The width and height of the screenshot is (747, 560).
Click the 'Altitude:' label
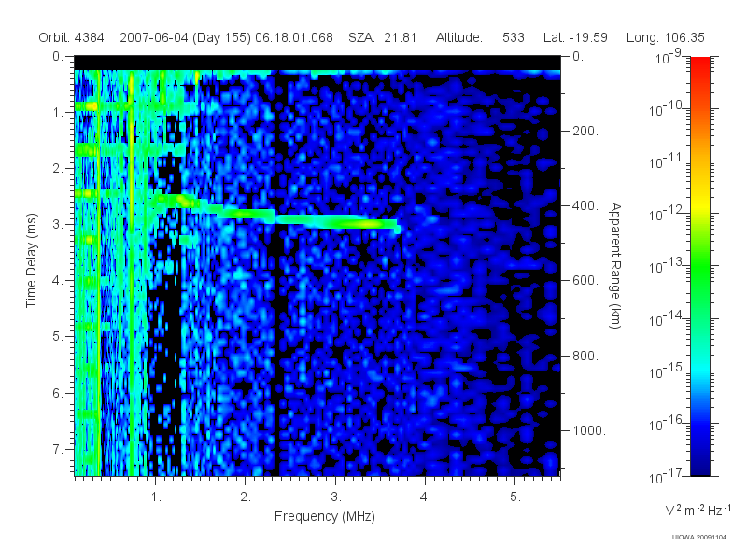(459, 37)
